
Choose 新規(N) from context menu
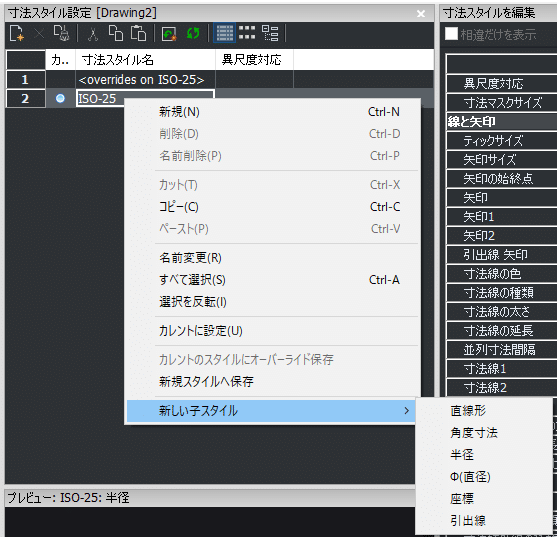273,112
